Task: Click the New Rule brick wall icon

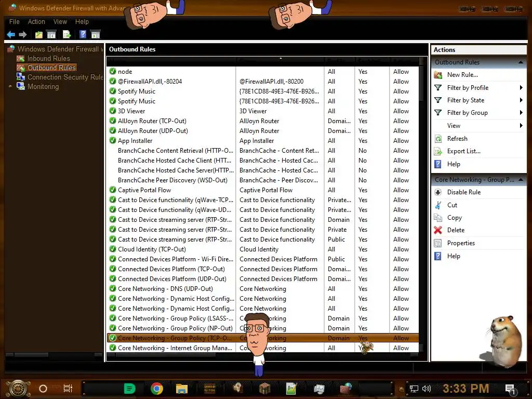Action: point(438,75)
